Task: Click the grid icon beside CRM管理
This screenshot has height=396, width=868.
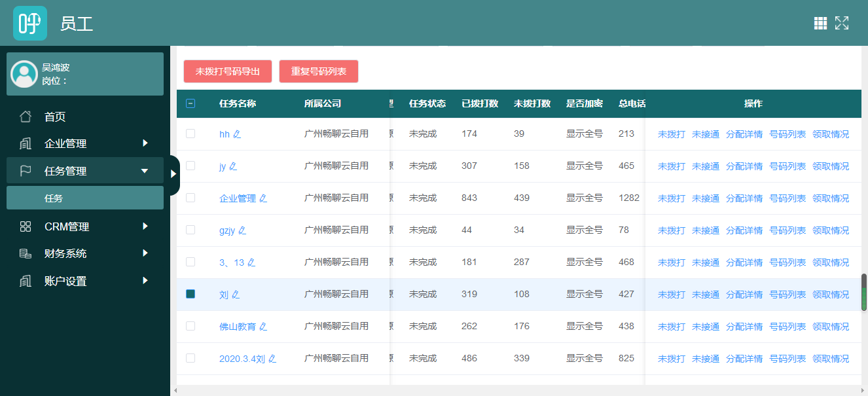Action: (x=26, y=226)
